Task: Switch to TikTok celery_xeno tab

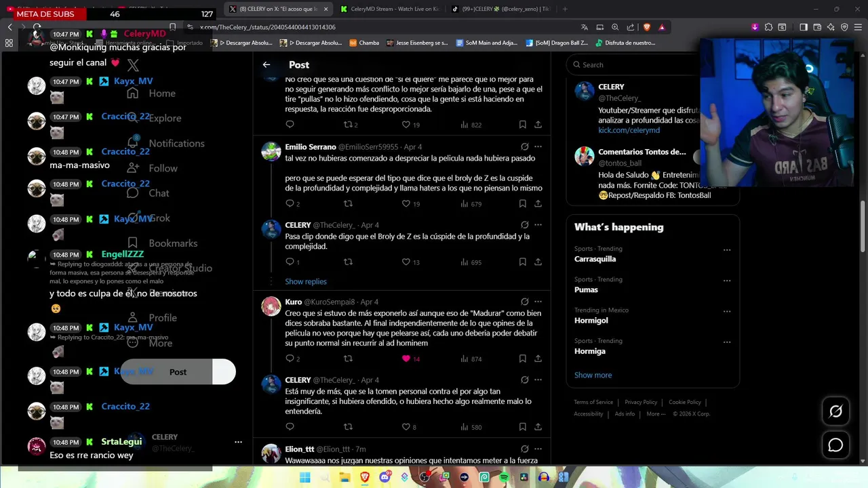Action: [x=500, y=9]
